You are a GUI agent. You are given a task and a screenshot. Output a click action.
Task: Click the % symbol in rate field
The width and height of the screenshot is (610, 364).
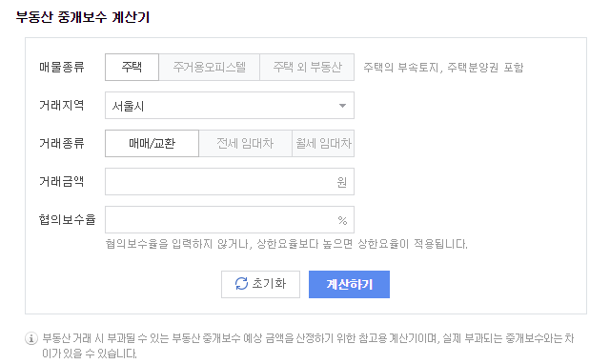[x=342, y=220]
